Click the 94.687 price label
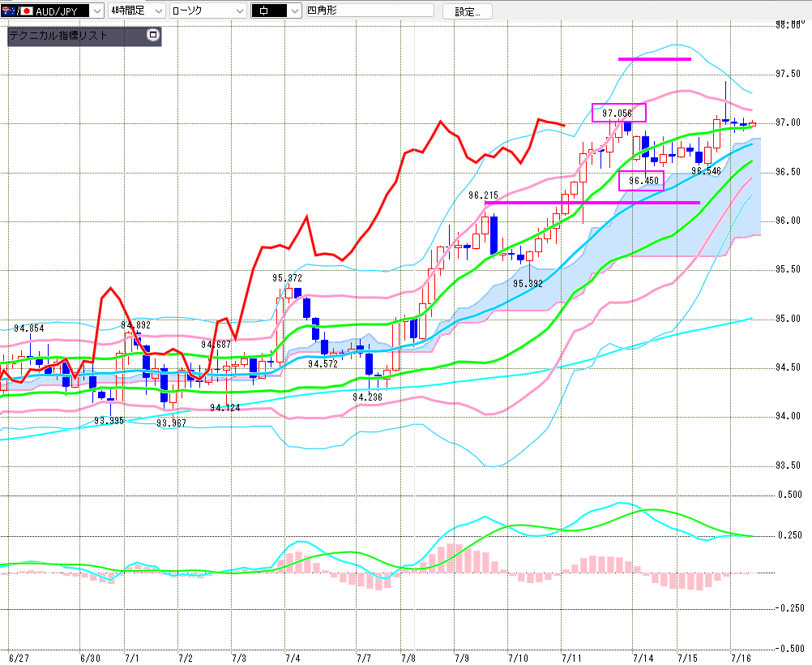 pyautogui.click(x=216, y=344)
